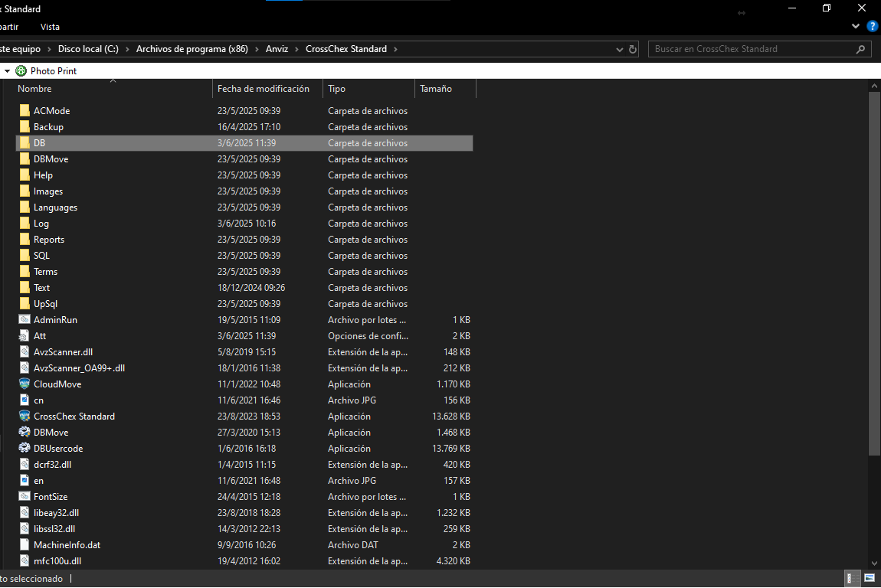
Task: Open the chevron after Anviz in the path
Action: (296, 50)
